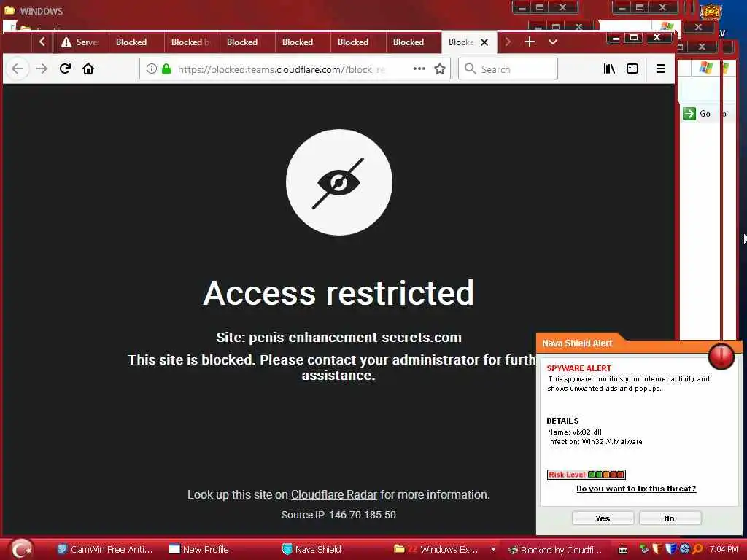Image resolution: width=747 pixels, height=560 pixels.
Task: Bookmark this page with the star icon
Action: click(x=440, y=69)
